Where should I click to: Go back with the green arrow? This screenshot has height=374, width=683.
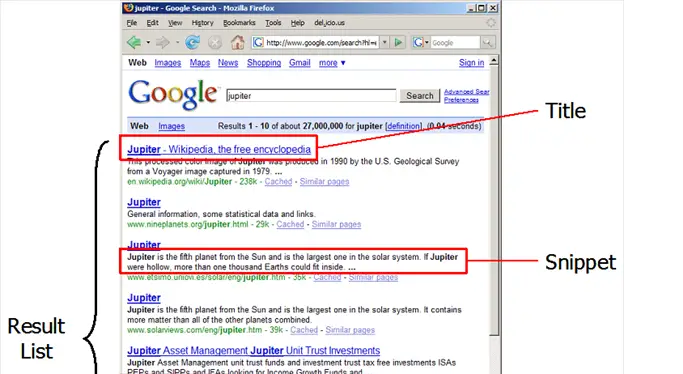(134, 43)
